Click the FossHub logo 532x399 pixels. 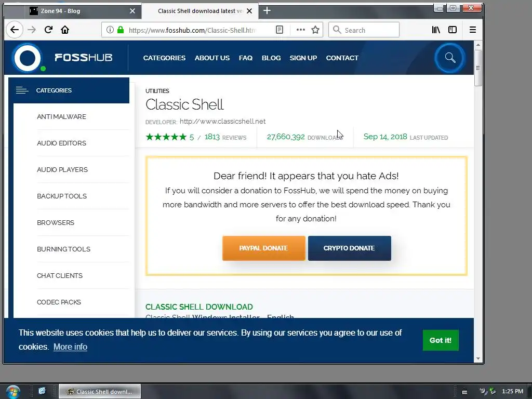[63, 58]
